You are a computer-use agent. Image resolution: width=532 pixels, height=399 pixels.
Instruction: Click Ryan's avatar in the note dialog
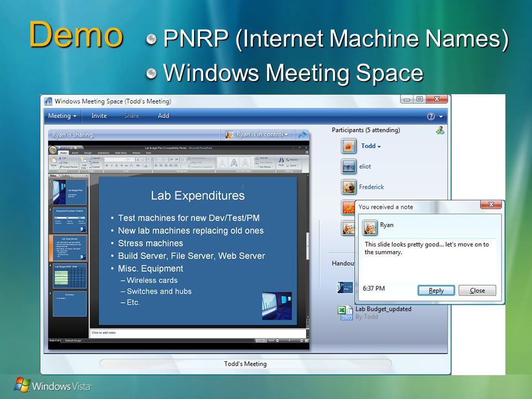pyautogui.click(x=370, y=227)
